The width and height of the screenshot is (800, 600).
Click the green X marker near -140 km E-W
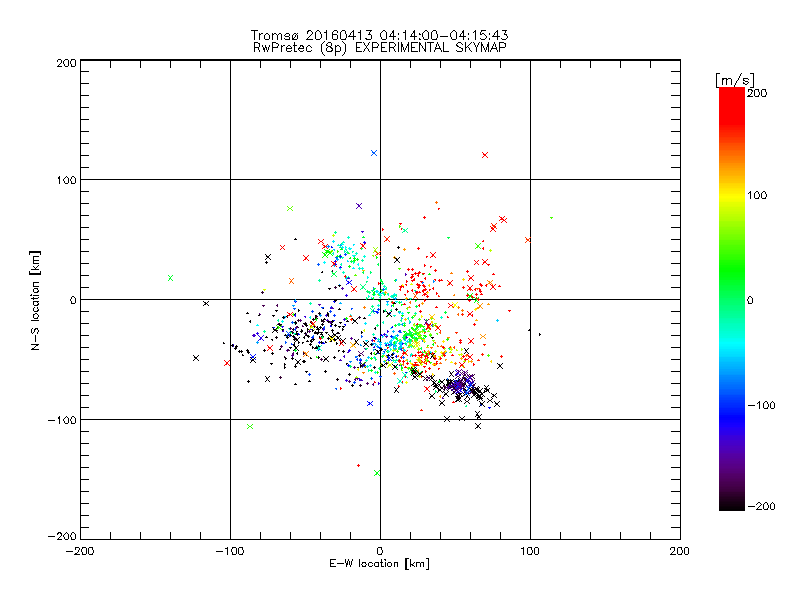coord(171,278)
